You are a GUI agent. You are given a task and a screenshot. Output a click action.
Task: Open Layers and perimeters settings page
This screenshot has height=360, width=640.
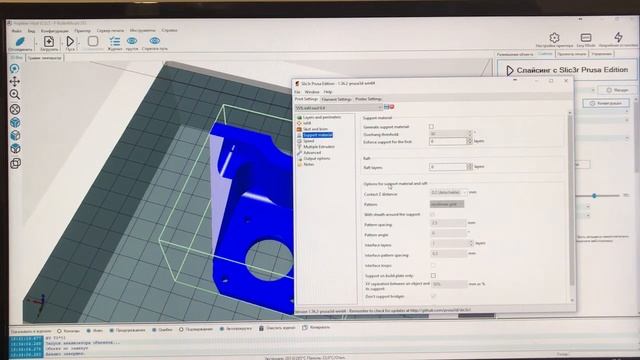coord(322,117)
